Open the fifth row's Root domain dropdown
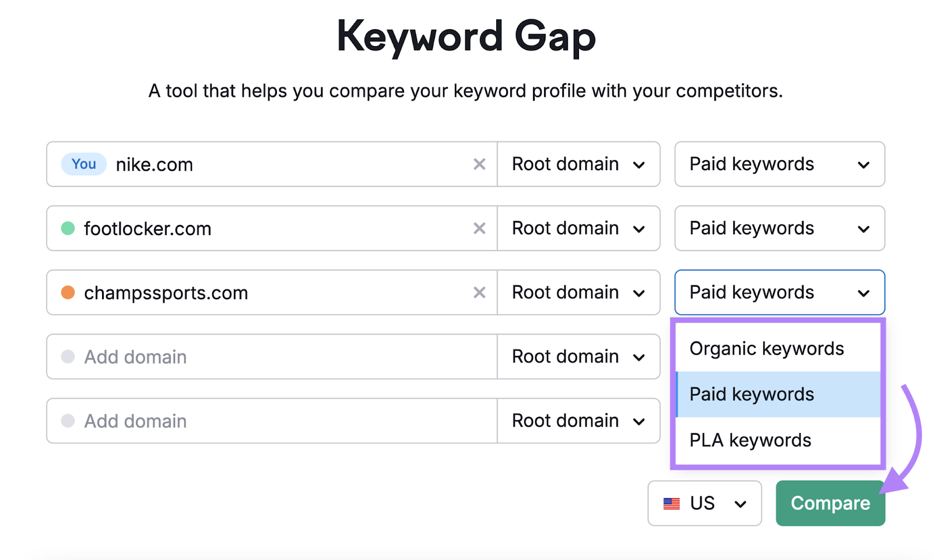This screenshot has width=933, height=560. click(578, 421)
